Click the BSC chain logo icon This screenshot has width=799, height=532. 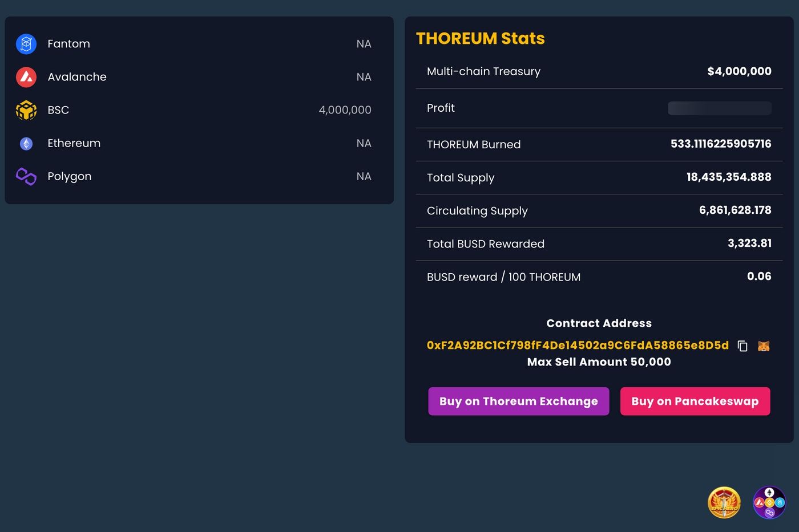point(26,110)
